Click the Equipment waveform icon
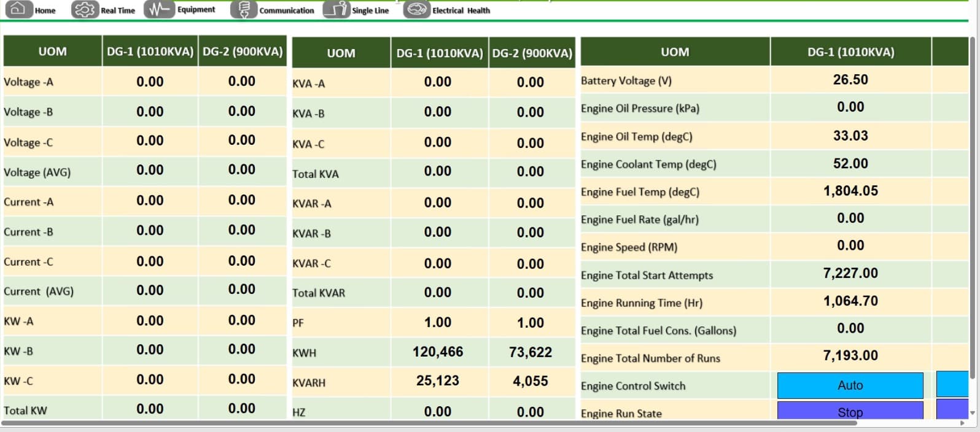 (159, 9)
